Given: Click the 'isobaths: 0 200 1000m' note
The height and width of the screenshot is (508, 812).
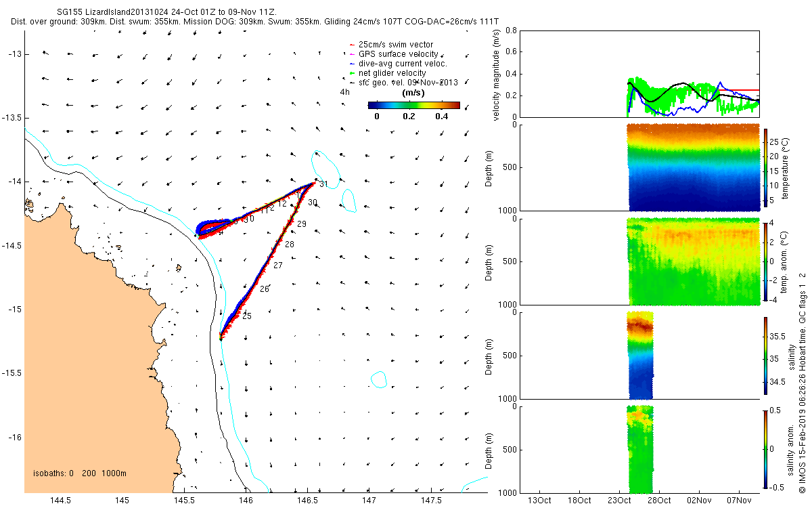Looking at the screenshot, I should 80,473.
